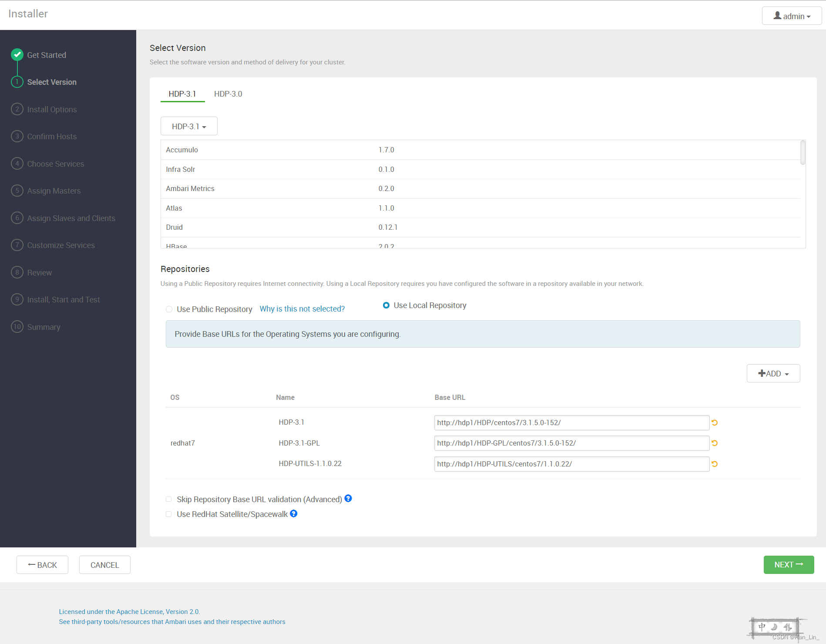
Task: Click step 4 circle for Choose Services
Action: pos(17,164)
